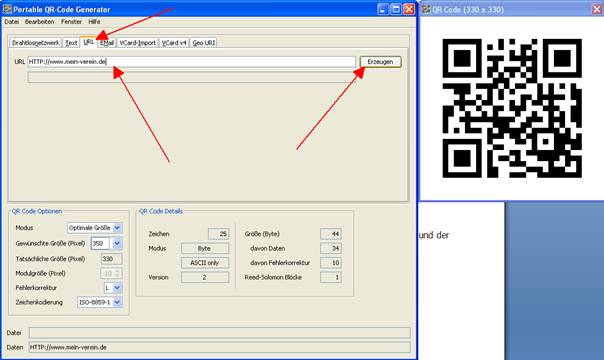Close the QR Code (330 x 330) window
Viewport: 604px width, 360px height.
tap(597, 9)
